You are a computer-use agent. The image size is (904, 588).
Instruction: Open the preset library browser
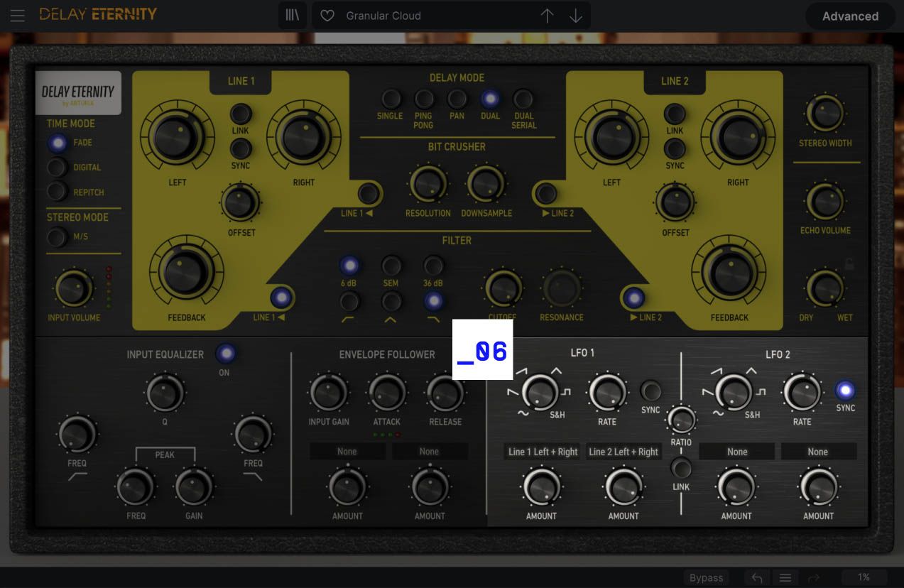[x=293, y=15]
